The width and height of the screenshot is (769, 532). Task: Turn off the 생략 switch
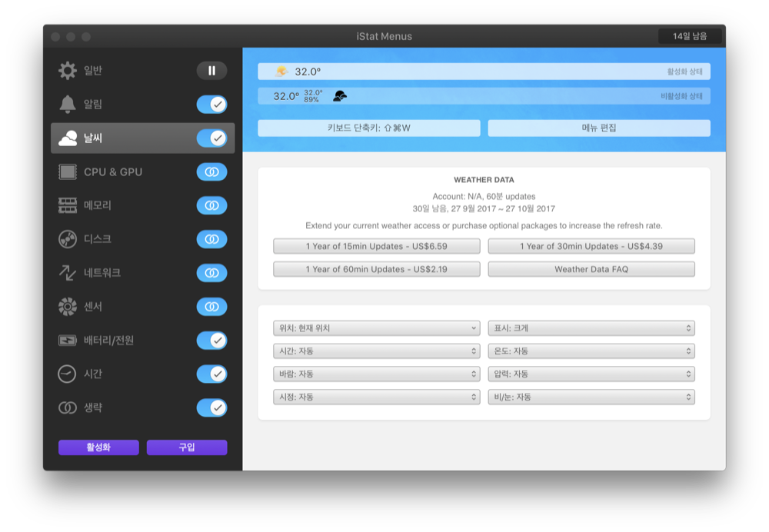coord(212,407)
